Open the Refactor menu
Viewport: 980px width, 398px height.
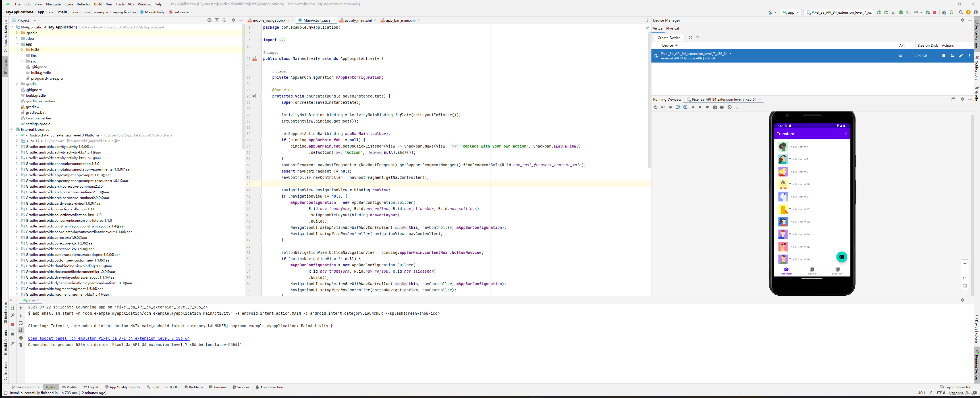83,4
